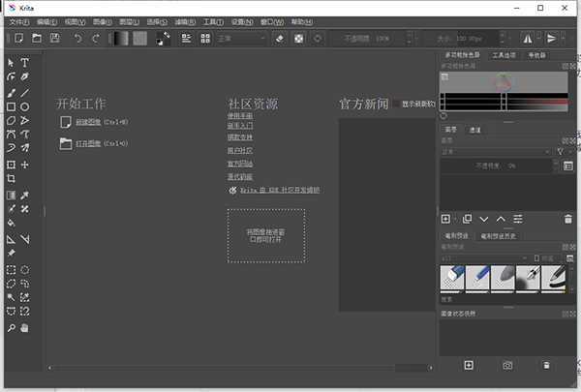Select the Crop tool
This screenshot has height=392, width=581.
click(x=11, y=179)
